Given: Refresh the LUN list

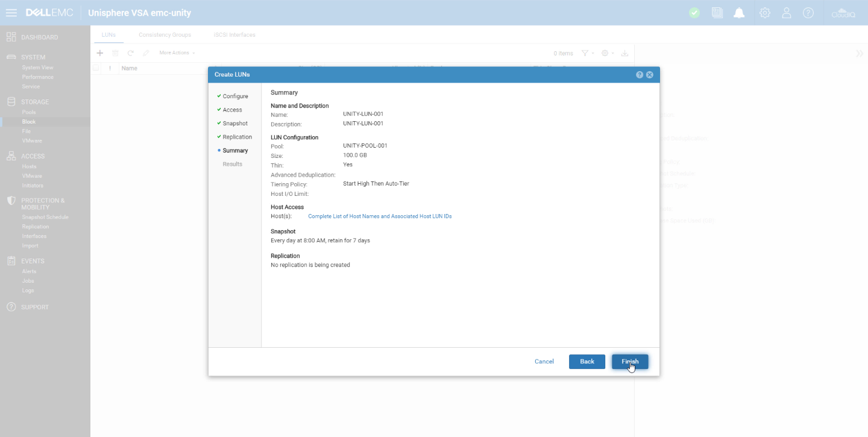Looking at the screenshot, I should point(130,53).
